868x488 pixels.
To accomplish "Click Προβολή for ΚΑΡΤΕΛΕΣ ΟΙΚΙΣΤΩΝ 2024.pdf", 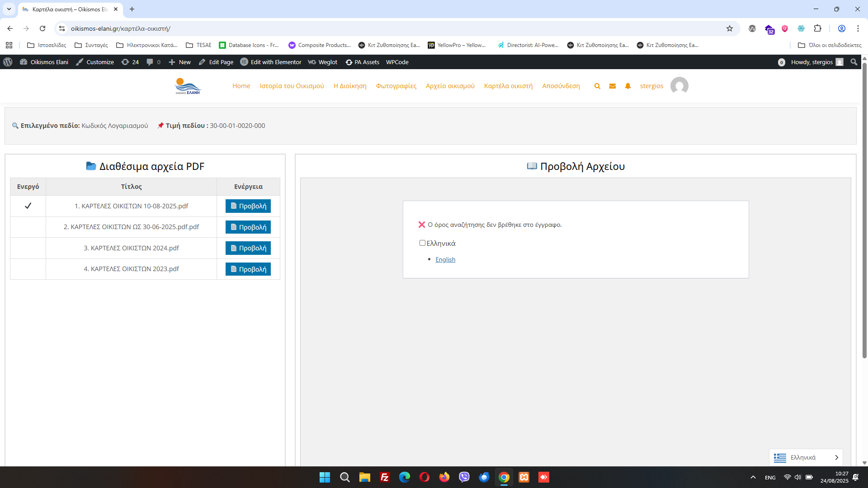I will click(248, 248).
